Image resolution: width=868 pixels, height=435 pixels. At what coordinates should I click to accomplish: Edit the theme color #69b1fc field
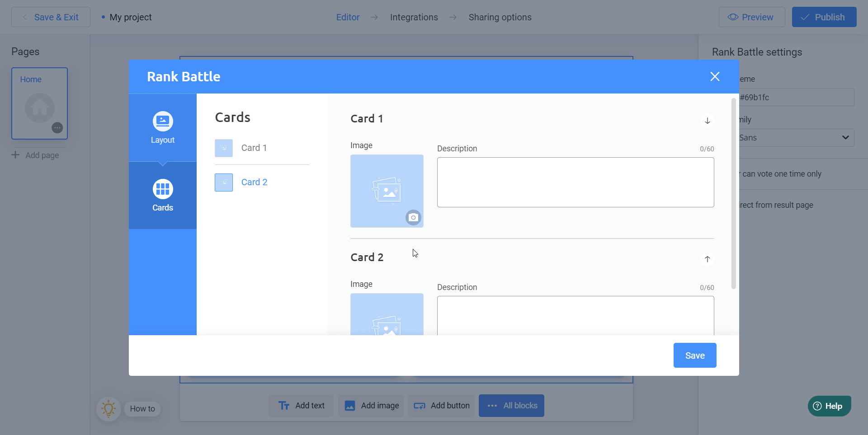(796, 97)
